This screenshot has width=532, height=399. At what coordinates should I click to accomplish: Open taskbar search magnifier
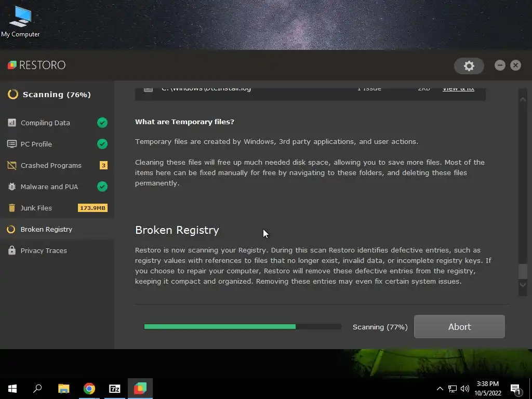37,389
